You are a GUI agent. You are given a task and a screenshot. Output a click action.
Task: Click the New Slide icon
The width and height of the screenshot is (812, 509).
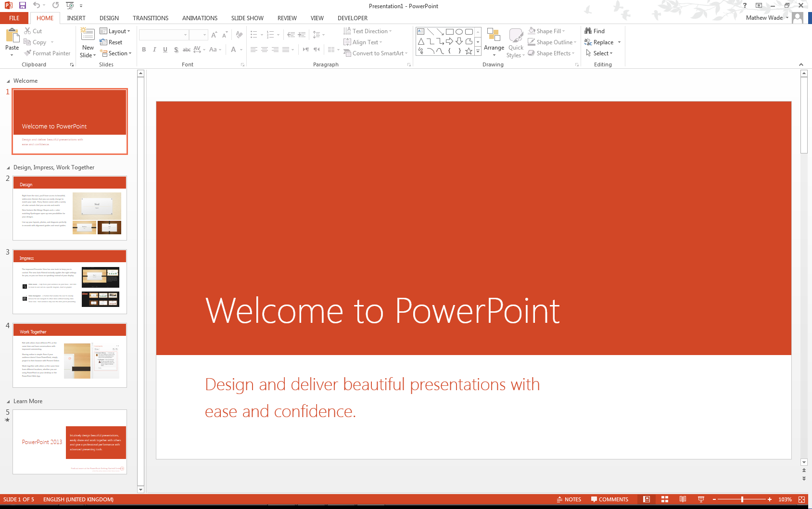click(x=88, y=35)
